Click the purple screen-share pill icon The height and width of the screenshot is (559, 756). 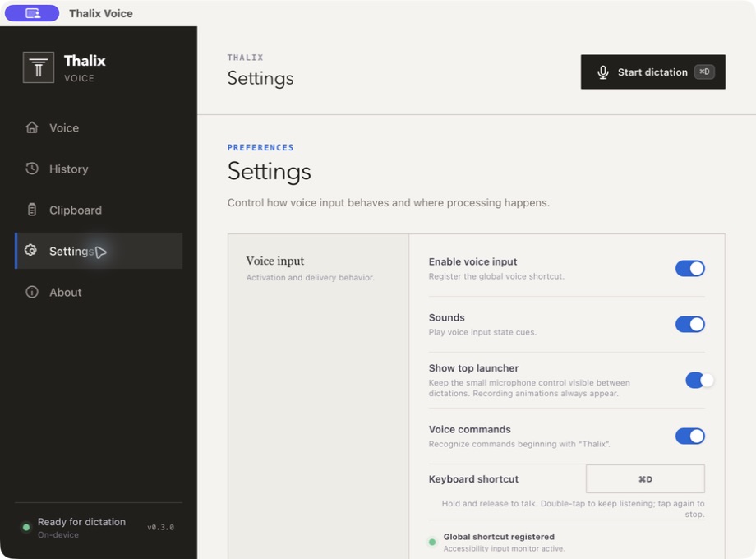[x=32, y=13]
